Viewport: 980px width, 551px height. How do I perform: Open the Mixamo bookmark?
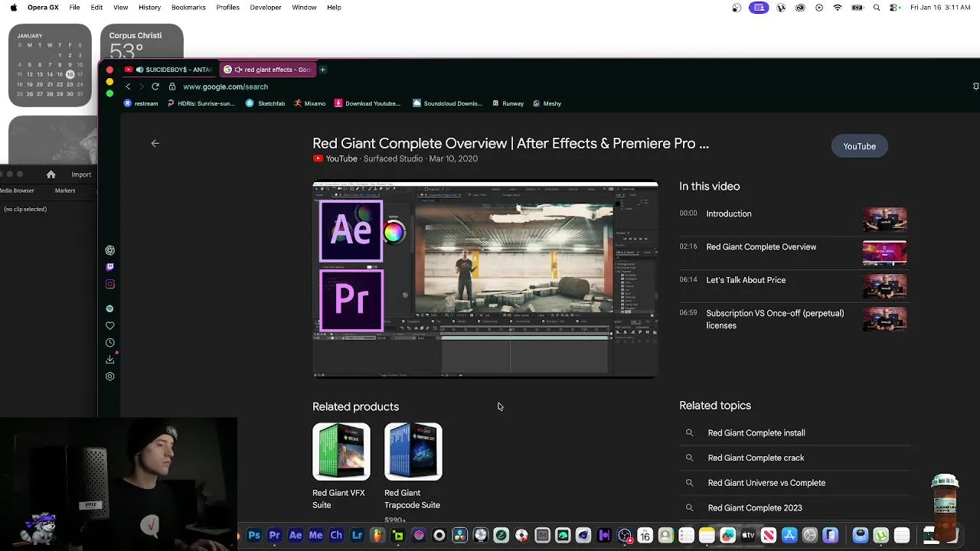click(x=310, y=103)
